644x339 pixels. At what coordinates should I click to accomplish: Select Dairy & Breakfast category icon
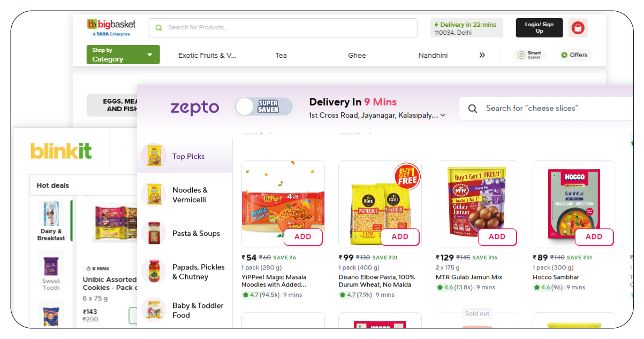click(51, 214)
